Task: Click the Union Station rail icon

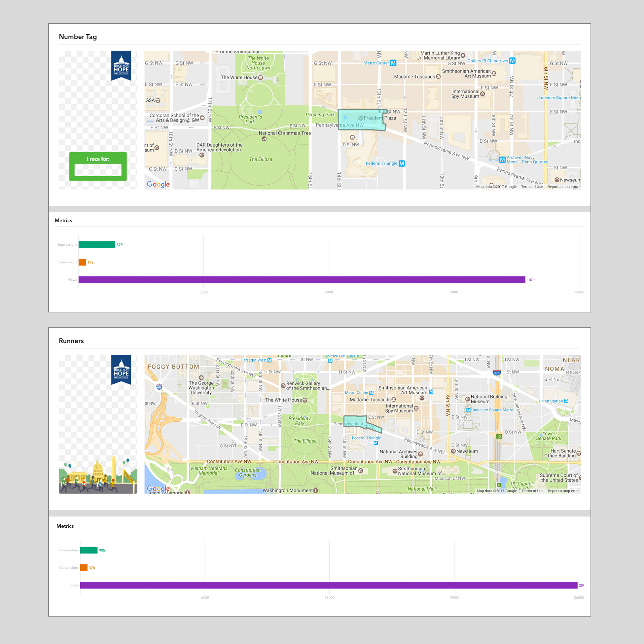Action: pyautogui.click(x=566, y=401)
